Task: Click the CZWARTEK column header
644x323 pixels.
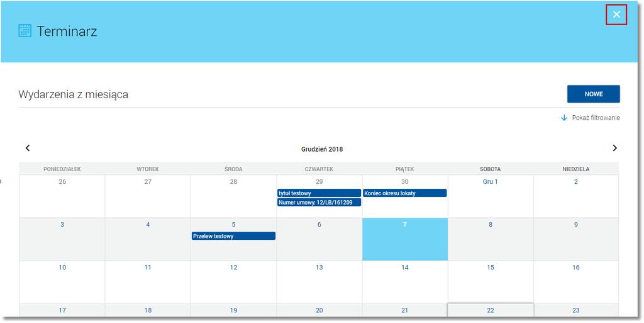Action: [319, 169]
